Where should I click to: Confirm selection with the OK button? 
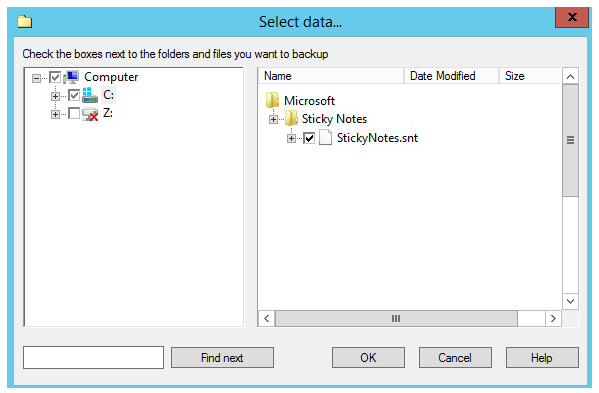click(x=368, y=357)
